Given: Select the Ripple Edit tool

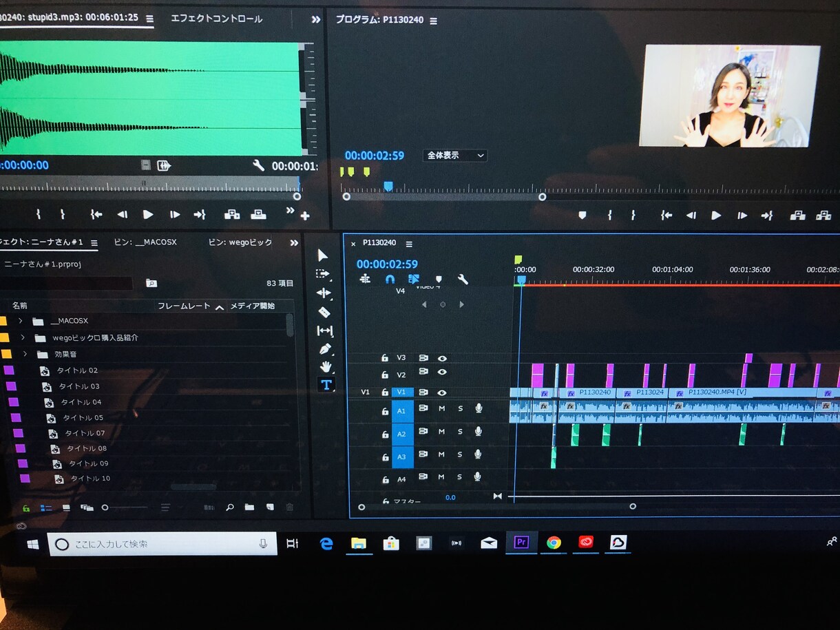Looking at the screenshot, I should tap(324, 293).
